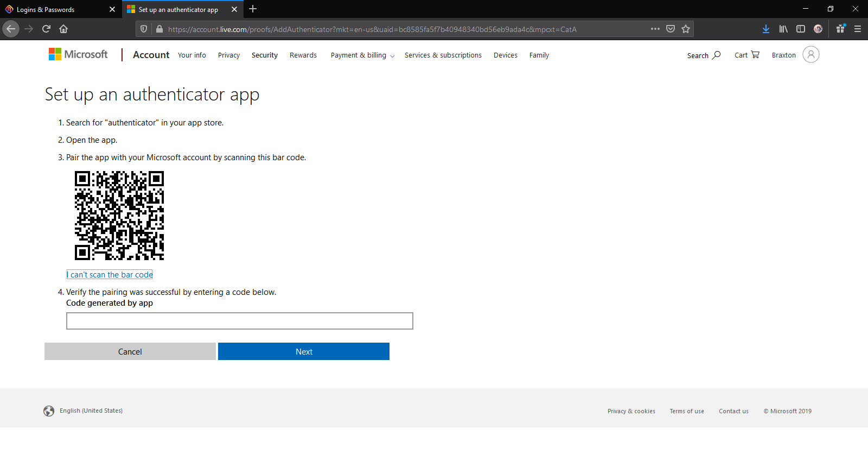
Task: Show site security padlock information
Action: coord(159,29)
